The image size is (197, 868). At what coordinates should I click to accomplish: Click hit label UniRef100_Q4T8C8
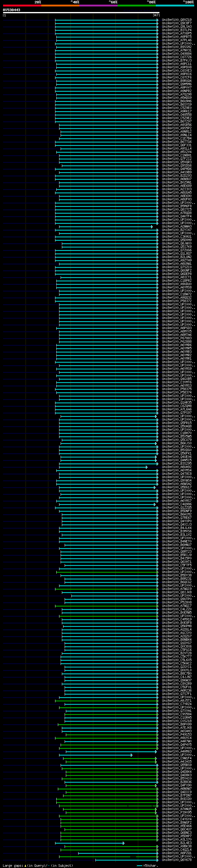177,474
